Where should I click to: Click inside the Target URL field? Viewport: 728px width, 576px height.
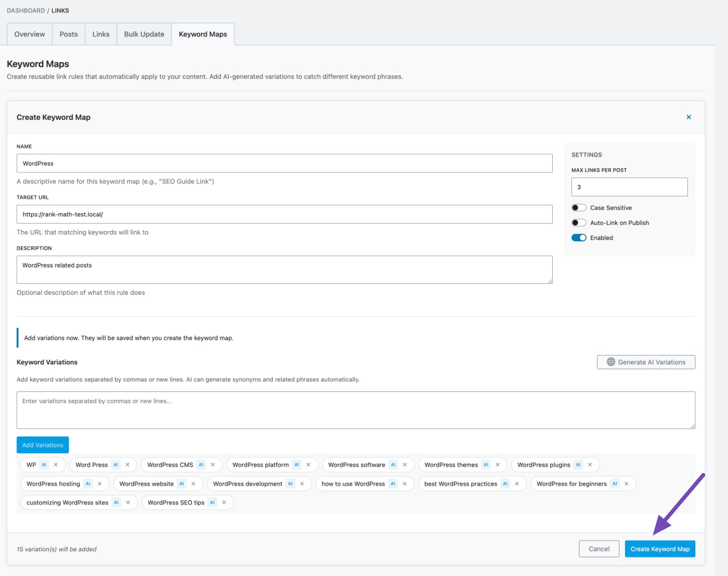285,214
